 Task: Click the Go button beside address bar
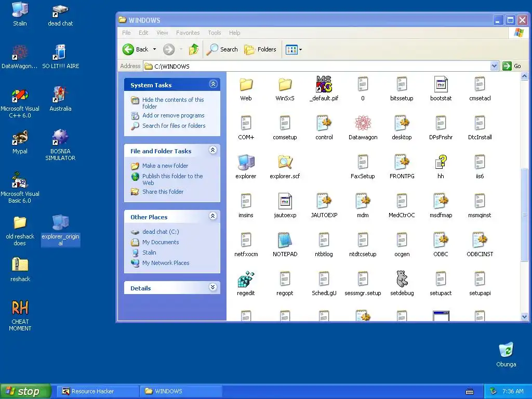coord(512,66)
